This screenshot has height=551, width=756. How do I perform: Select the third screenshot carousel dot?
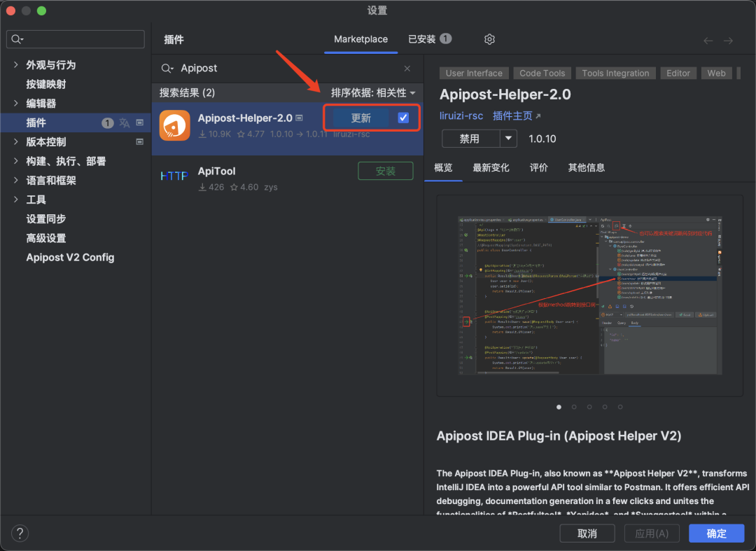tap(589, 407)
